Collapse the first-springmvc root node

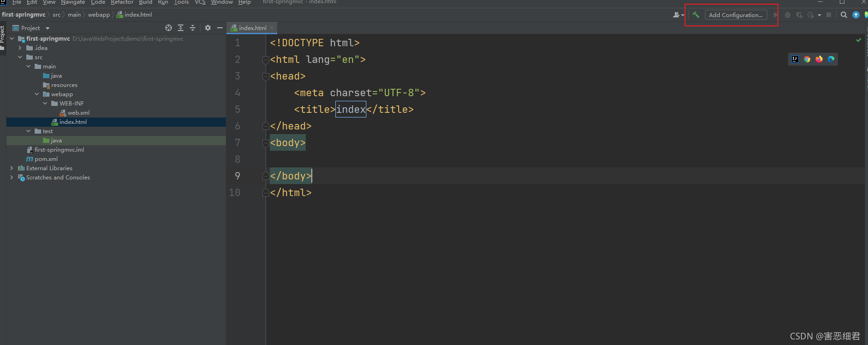pyautogui.click(x=12, y=39)
